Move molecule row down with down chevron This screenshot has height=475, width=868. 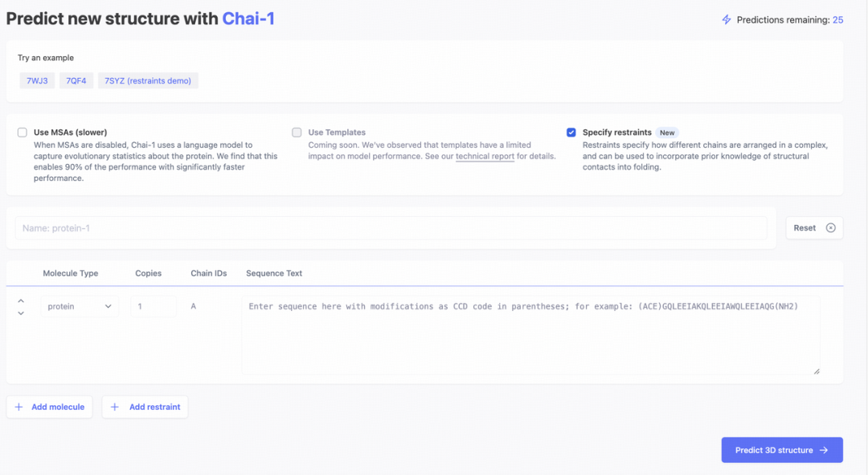[x=21, y=313]
